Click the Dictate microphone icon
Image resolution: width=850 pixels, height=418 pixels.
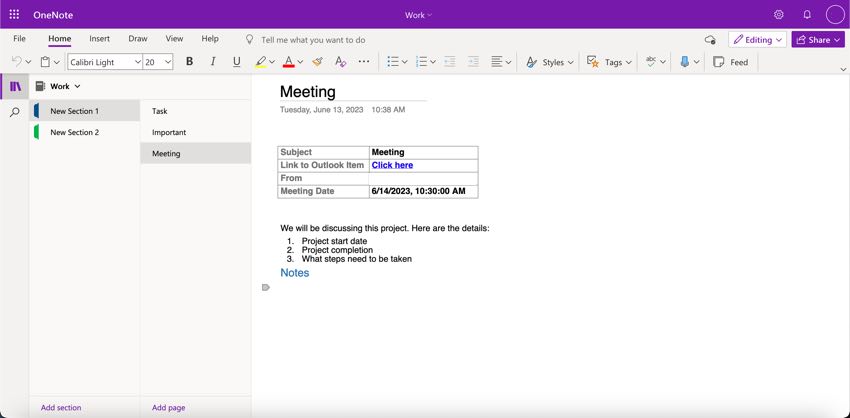click(685, 62)
